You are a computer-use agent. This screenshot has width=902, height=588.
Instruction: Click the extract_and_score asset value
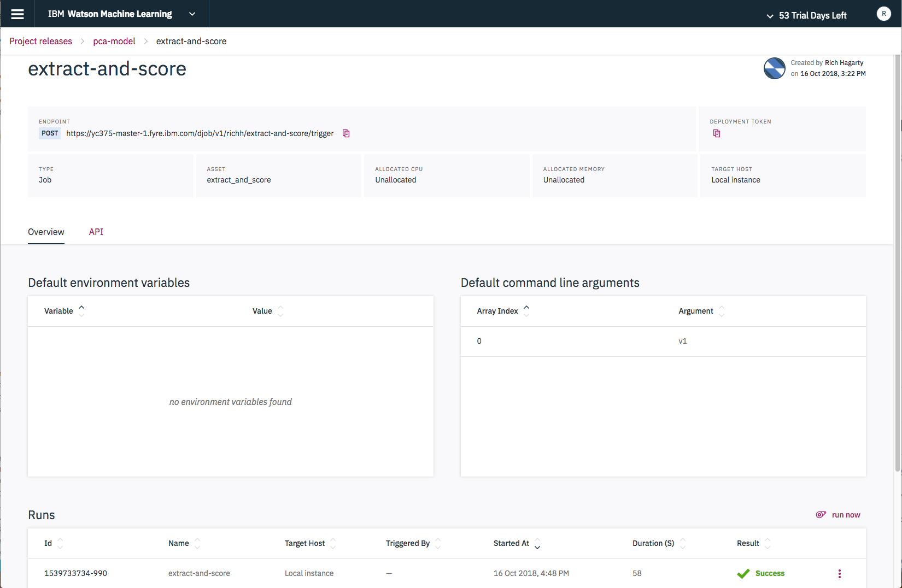(x=239, y=180)
